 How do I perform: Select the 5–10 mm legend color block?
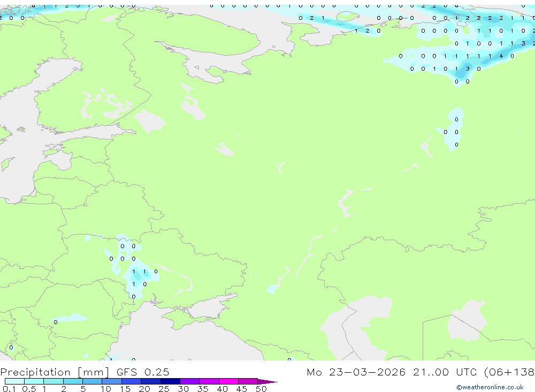click(93, 381)
